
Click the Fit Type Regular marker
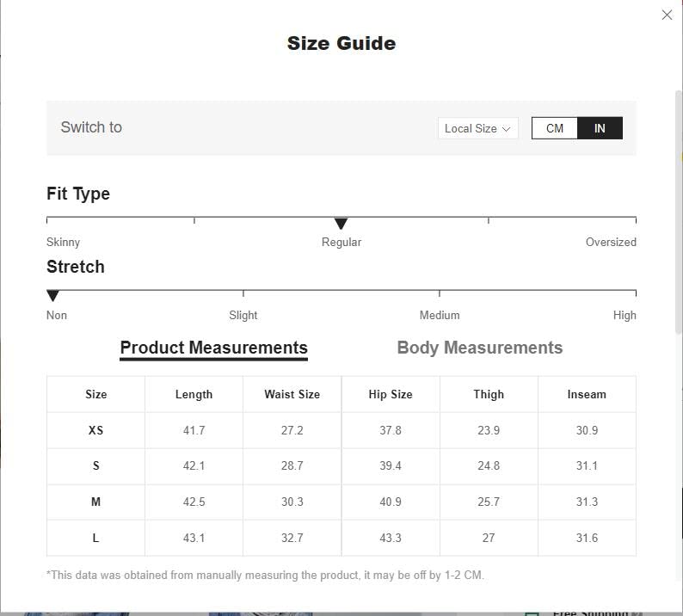click(341, 224)
